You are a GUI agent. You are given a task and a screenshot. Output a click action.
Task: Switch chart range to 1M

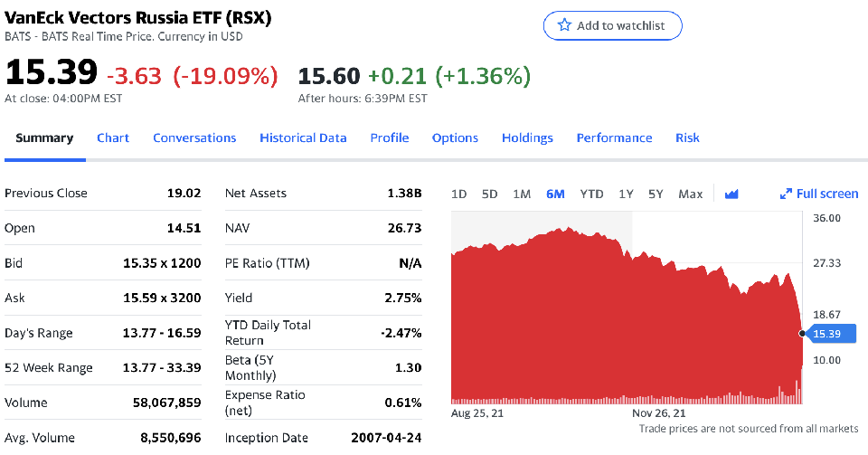[522, 194]
